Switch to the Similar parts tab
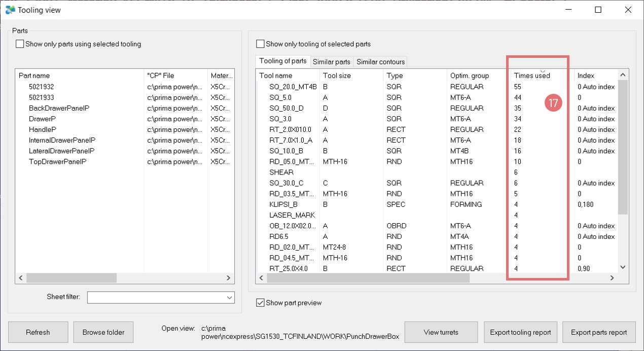 (x=331, y=62)
